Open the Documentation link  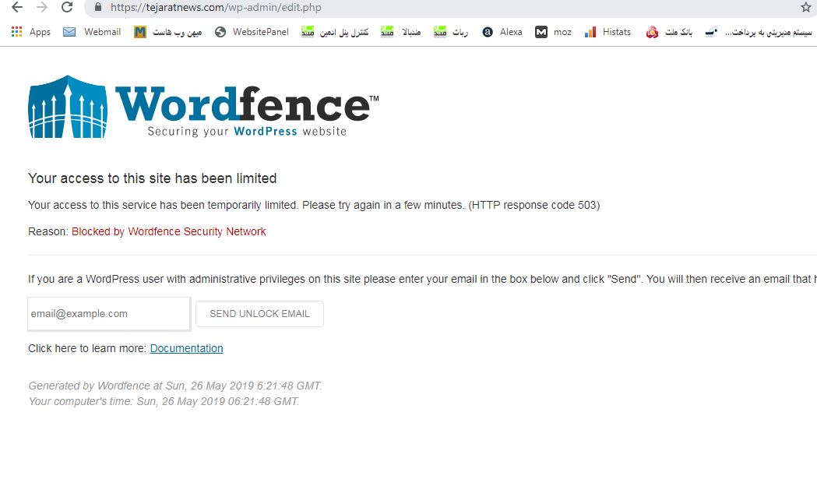[187, 348]
